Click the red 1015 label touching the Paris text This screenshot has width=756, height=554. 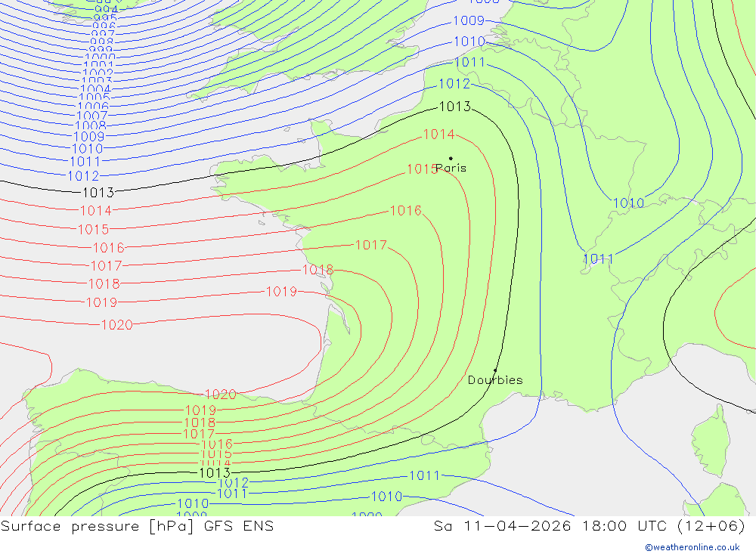(x=422, y=169)
